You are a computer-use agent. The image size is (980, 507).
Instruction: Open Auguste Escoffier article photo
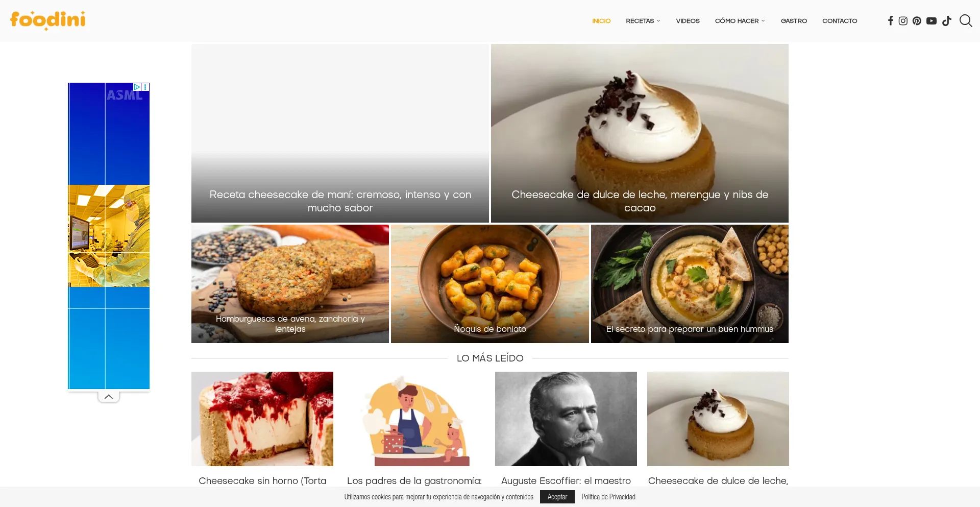click(566, 419)
